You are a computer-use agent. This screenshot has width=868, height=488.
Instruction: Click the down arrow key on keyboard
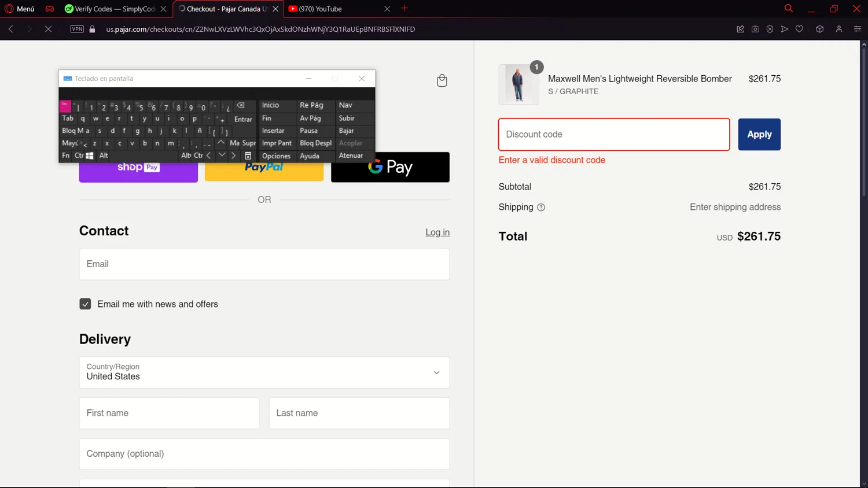point(222,156)
